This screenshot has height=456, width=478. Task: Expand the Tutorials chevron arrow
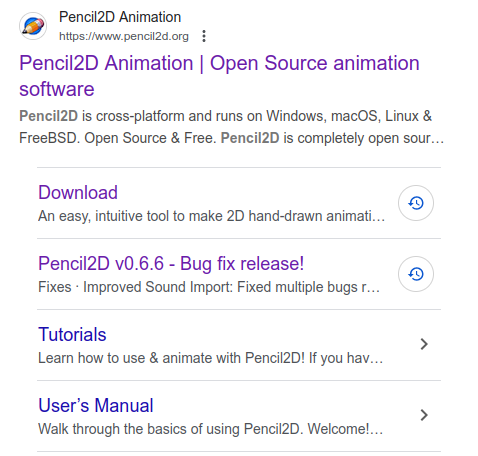424,344
